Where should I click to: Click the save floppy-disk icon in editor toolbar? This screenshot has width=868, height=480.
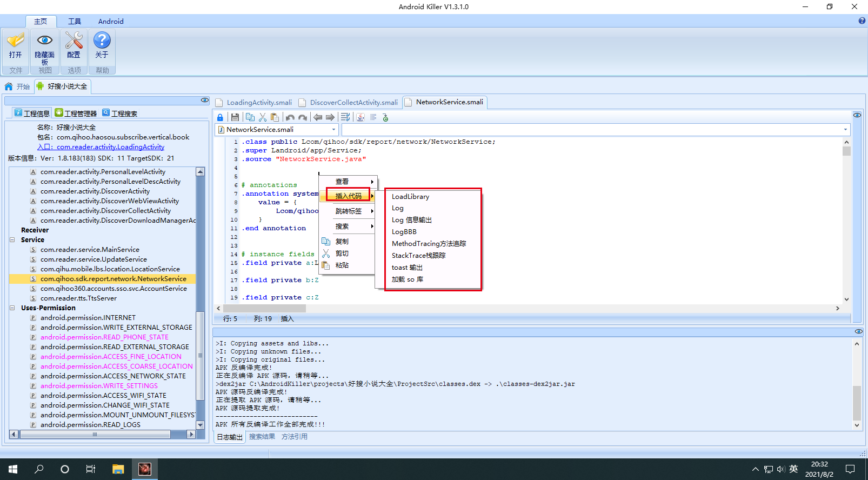tap(235, 117)
